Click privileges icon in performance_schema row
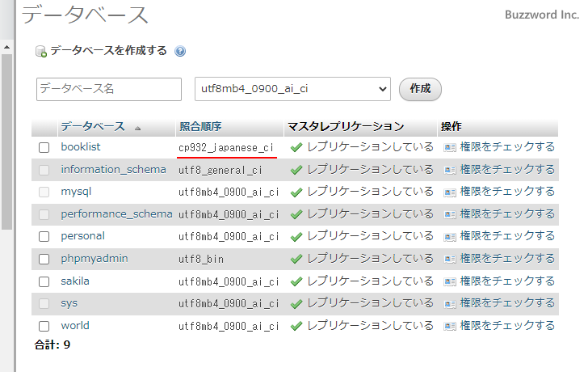588x372 pixels. point(450,214)
